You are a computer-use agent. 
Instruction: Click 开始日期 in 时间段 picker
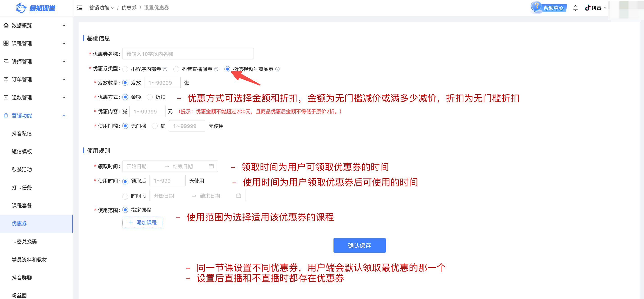(164, 196)
